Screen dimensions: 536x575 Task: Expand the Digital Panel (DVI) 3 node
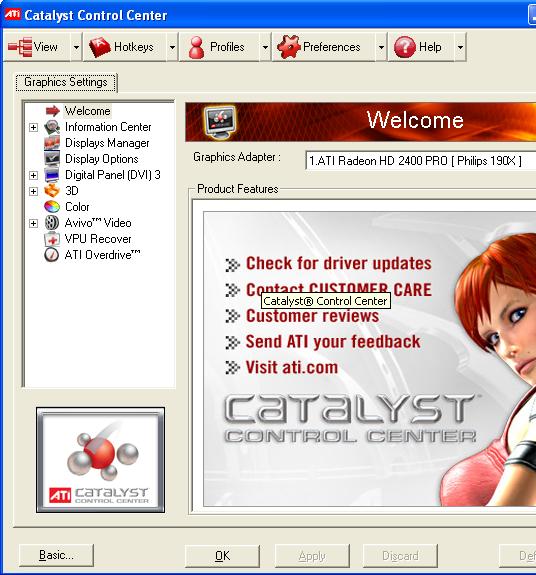(33, 175)
